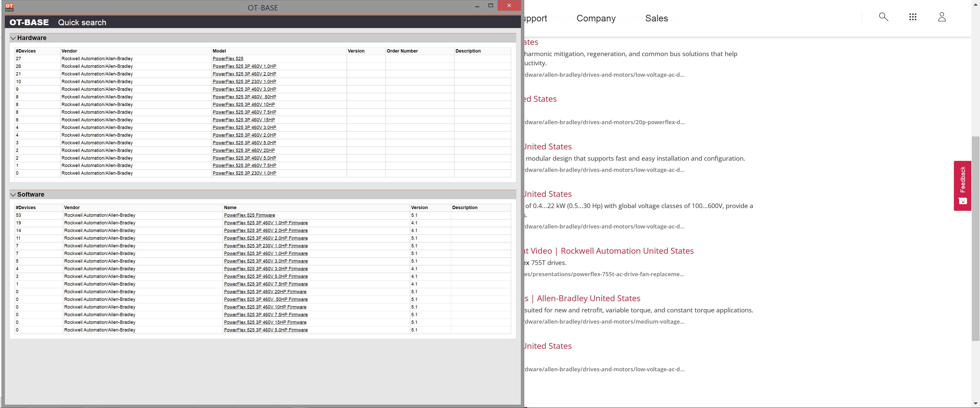Open Sales menu in the browser window
980x408 pixels.
point(656,18)
